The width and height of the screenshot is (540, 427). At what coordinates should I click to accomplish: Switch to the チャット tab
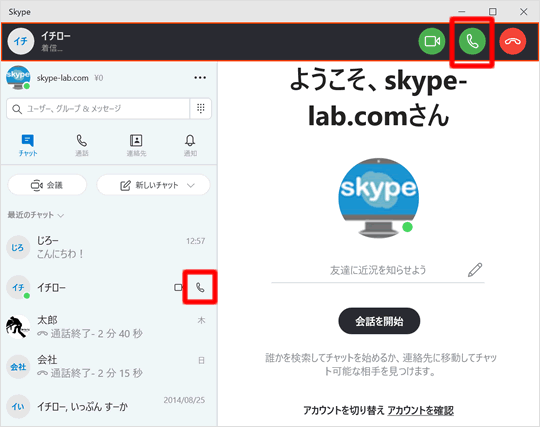[28, 146]
